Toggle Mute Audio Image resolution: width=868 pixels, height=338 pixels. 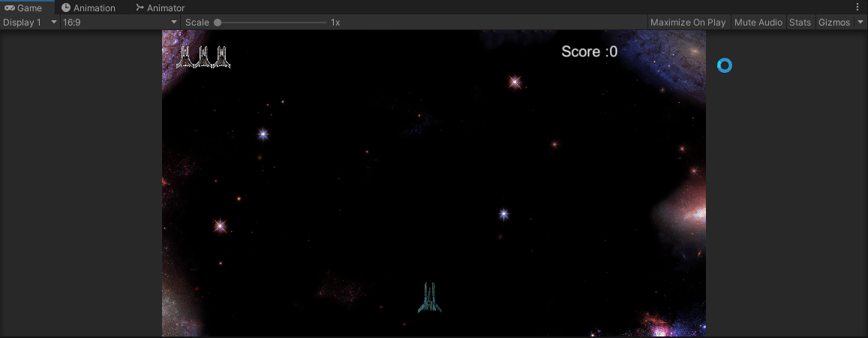pyautogui.click(x=758, y=23)
